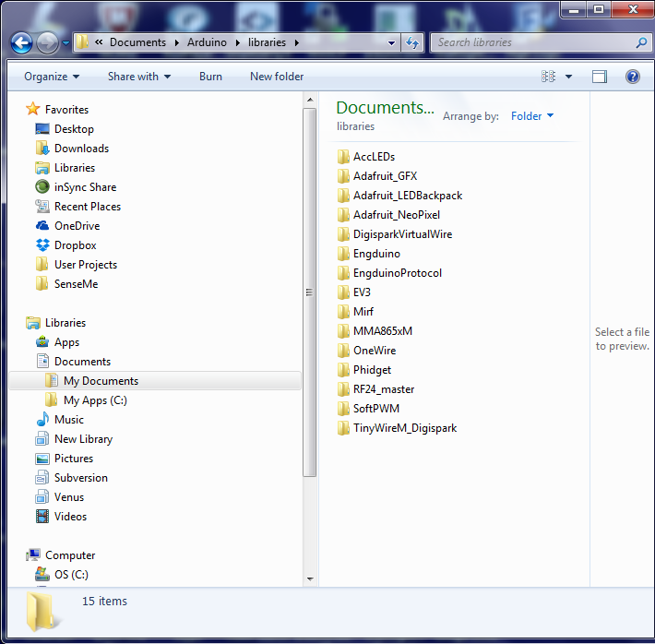Select the Subversion library icon

point(42,478)
